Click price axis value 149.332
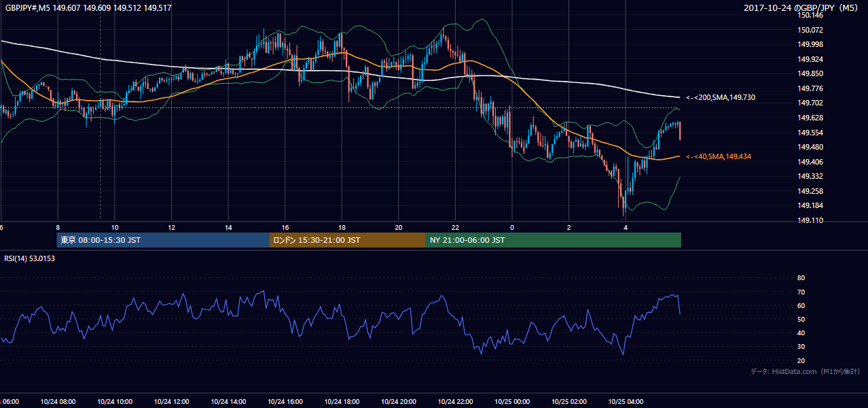This screenshot has height=408, width=868. pos(810,177)
